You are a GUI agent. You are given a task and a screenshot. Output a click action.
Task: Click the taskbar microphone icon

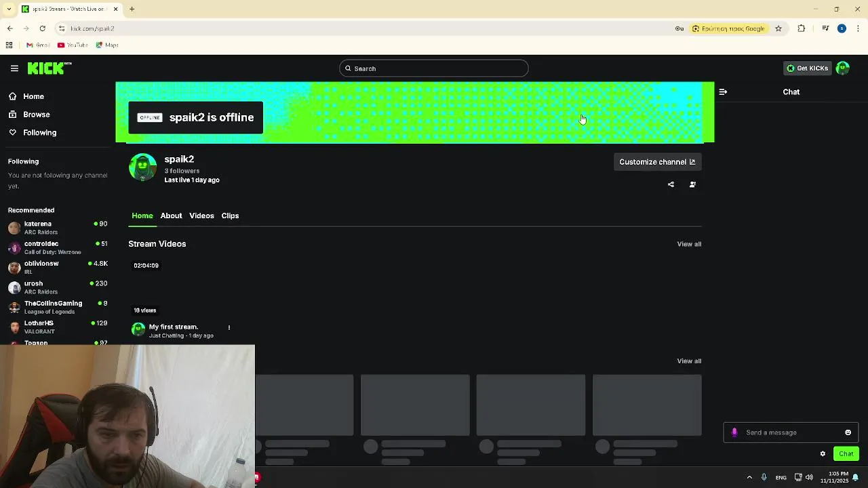(764, 478)
